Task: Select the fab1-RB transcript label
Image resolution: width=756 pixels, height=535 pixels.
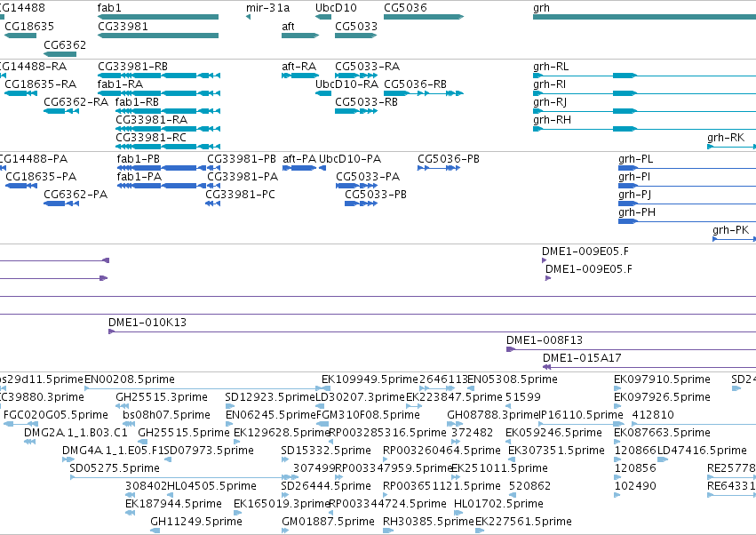Action: pyautogui.click(x=137, y=102)
